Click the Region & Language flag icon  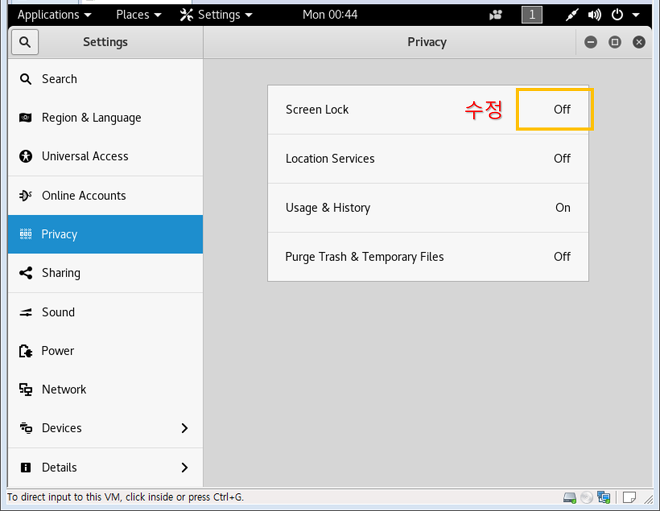[25, 117]
